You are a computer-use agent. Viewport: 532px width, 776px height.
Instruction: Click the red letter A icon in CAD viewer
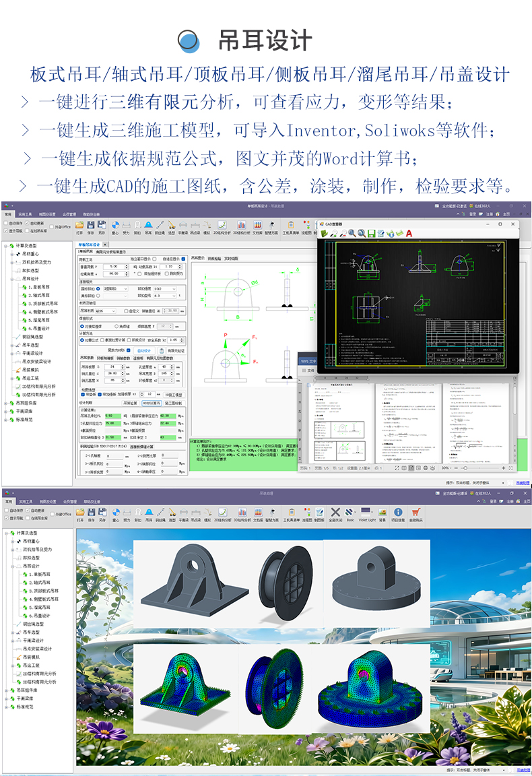pos(408,233)
